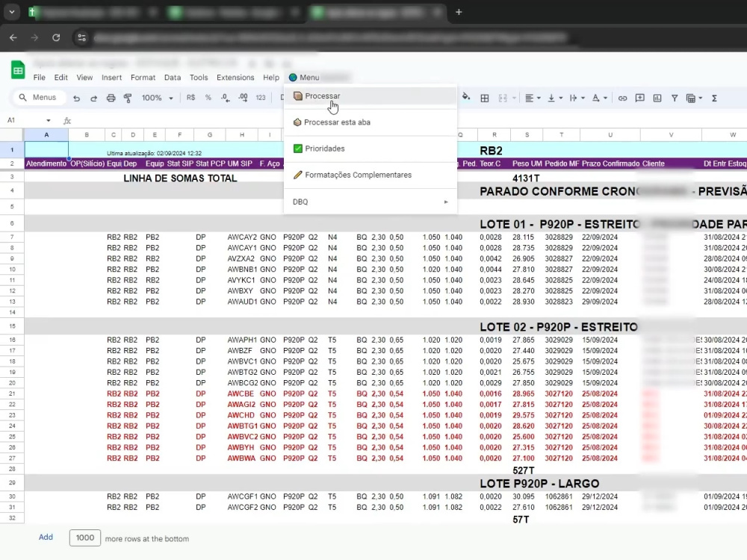
Task: Reload the browser page
Action: (56, 37)
